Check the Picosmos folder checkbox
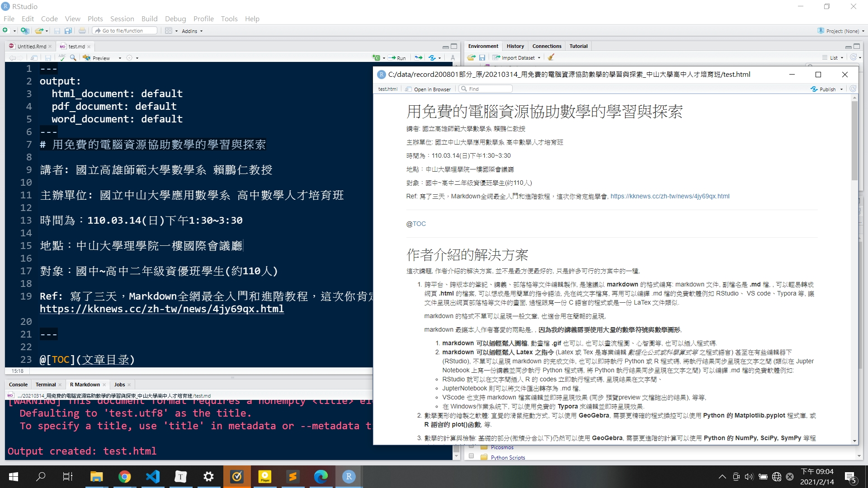 pos(471,447)
